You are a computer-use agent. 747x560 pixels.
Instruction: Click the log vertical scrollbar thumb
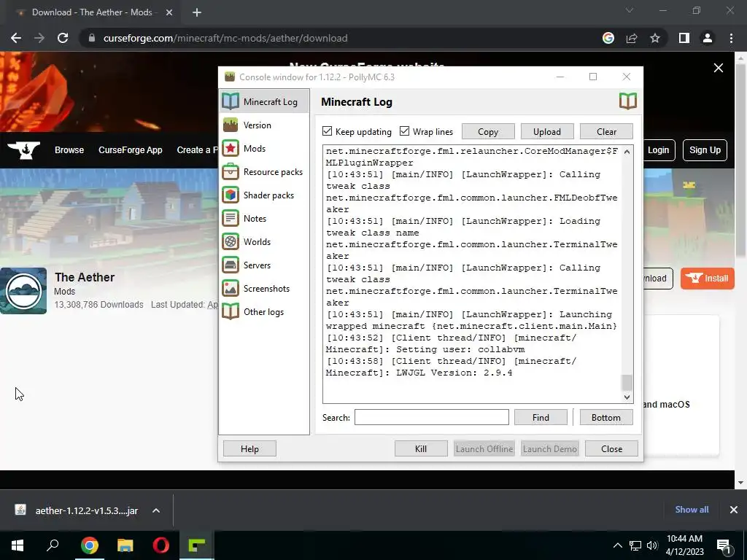[627, 382]
